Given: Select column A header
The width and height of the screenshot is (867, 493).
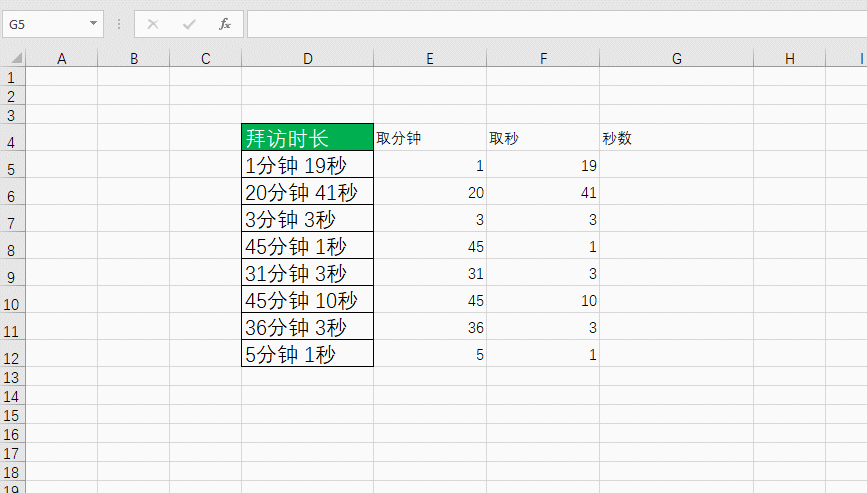Looking at the screenshot, I should [x=61, y=59].
